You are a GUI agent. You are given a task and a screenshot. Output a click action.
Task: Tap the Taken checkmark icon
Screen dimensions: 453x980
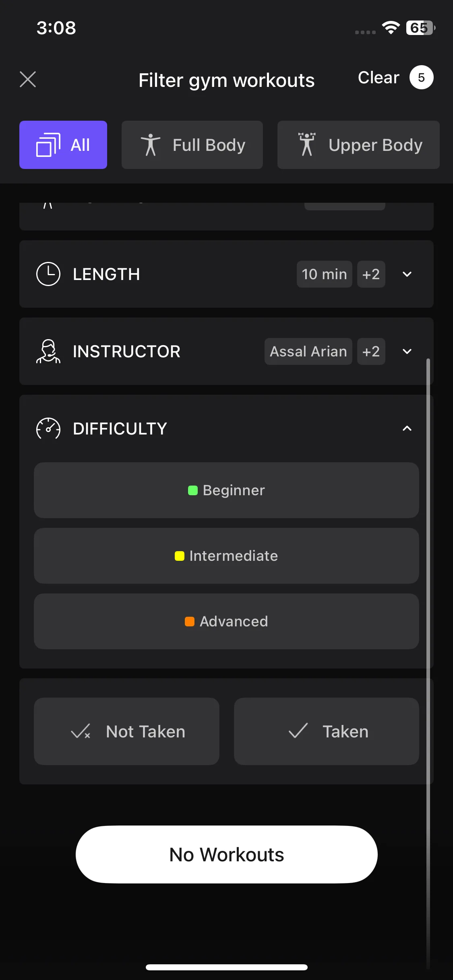click(298, 731)
